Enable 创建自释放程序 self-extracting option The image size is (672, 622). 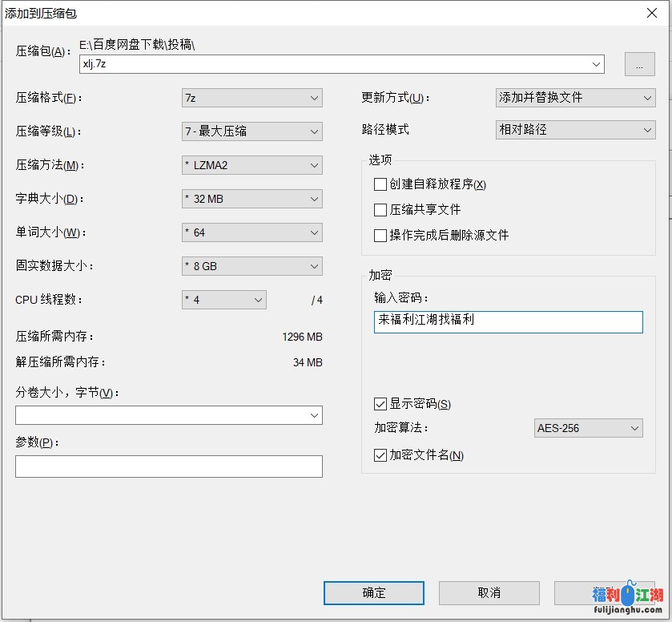coord(380,184)
